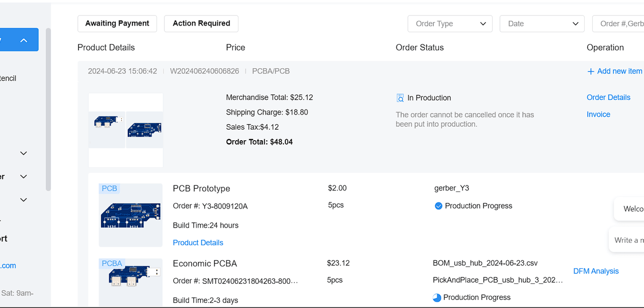Click the In Production status magnifier icon
This screenshot has height=308, width=644.
(400, 98)
